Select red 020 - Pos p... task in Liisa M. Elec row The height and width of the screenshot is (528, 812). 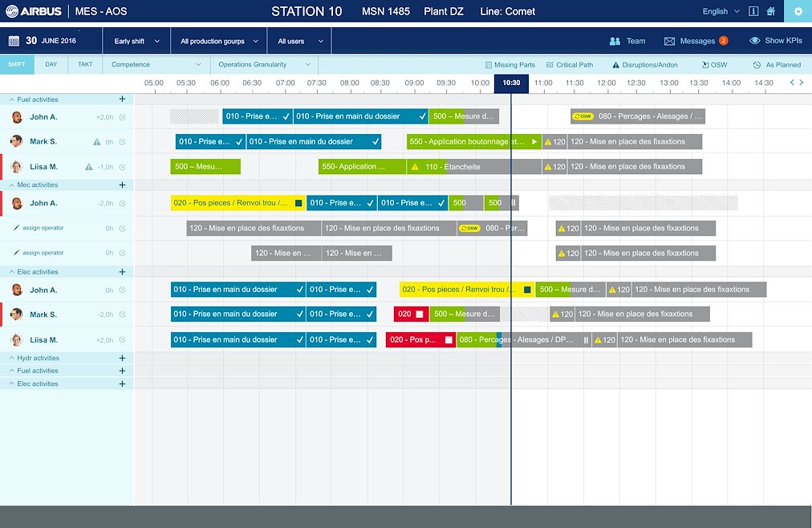[420, 339]
